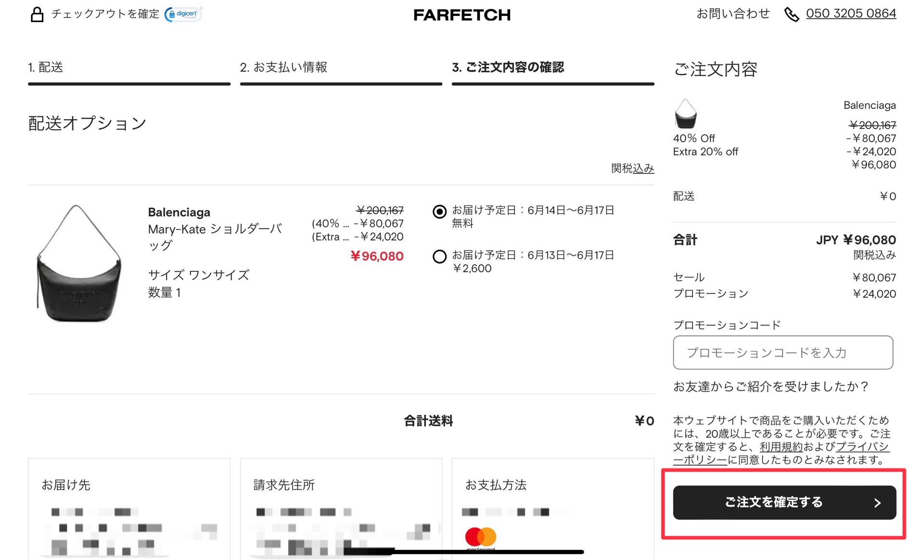Click the right arrow chevron inside the confirm button

point(877,503)
